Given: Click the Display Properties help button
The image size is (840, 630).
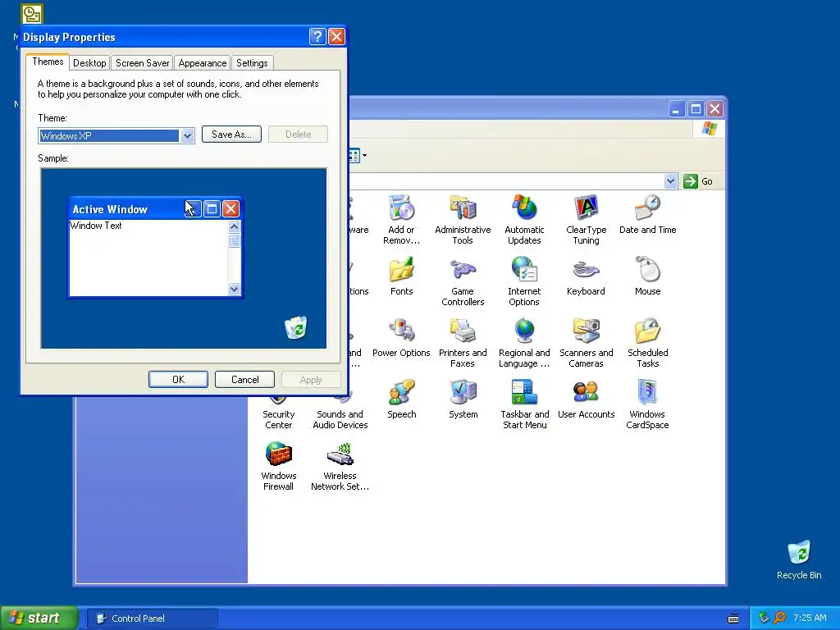Looking at the screenshot, I should coord(317,37).
